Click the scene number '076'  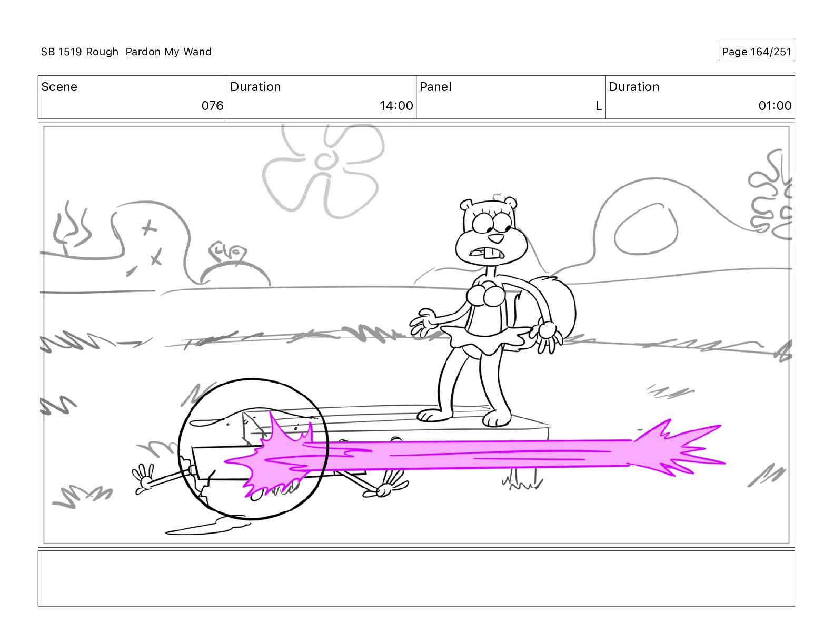tap(213, 106)
